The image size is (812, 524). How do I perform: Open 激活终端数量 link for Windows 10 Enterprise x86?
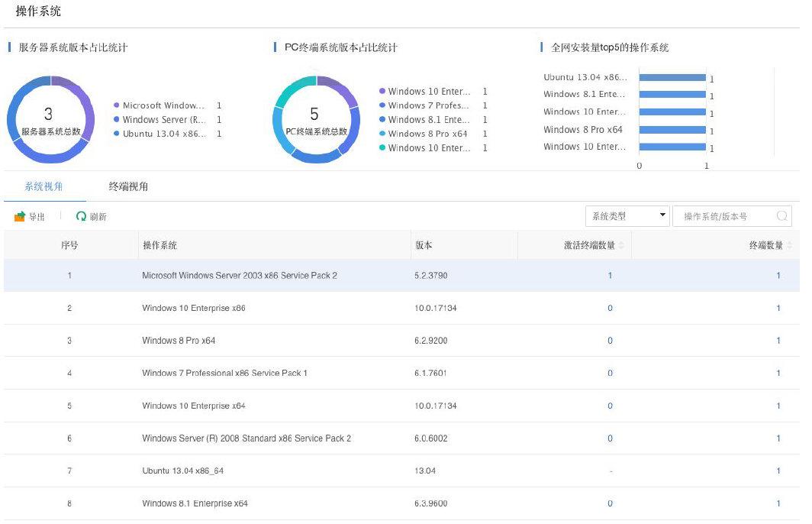tap(610, 309)
